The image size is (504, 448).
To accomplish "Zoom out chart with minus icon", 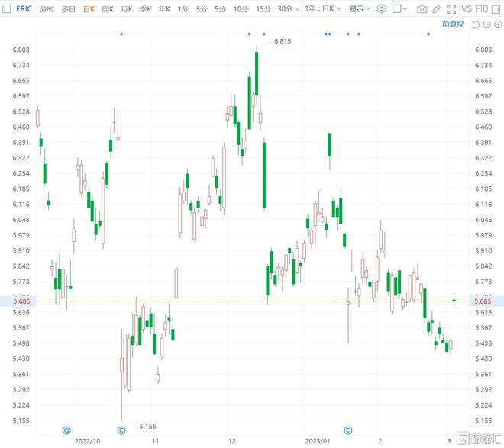I will 486,24.
